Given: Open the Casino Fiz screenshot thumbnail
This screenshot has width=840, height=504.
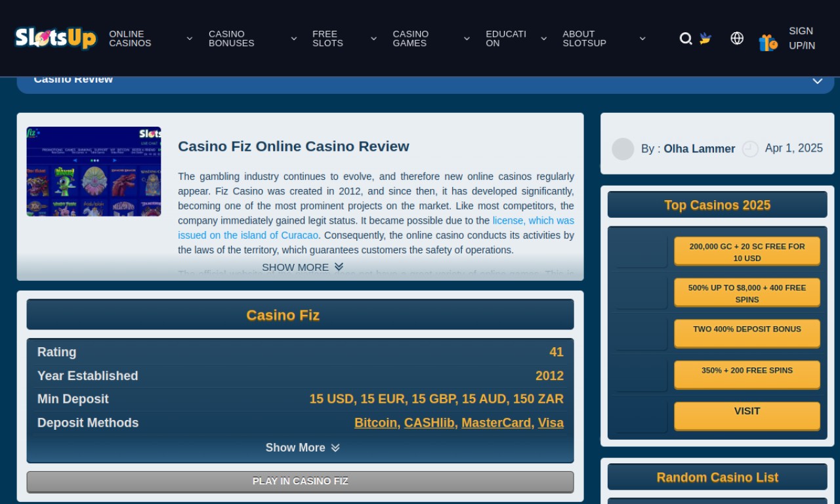Looking at the screenshot, I should click(94, 171).
